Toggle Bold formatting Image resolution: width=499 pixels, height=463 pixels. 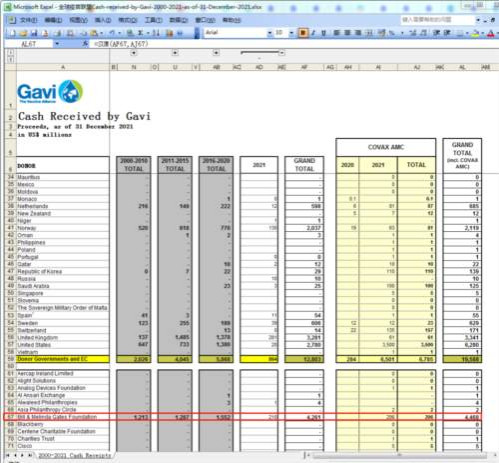(303, 33)
